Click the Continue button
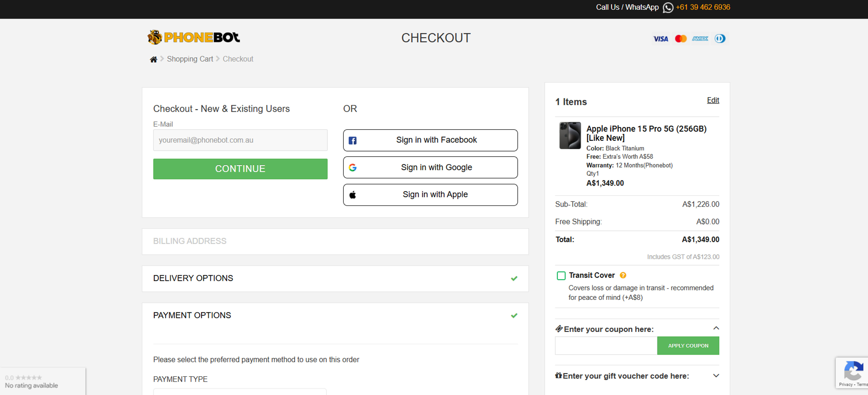This screenshot has width=868, height=395. point(240,169)
